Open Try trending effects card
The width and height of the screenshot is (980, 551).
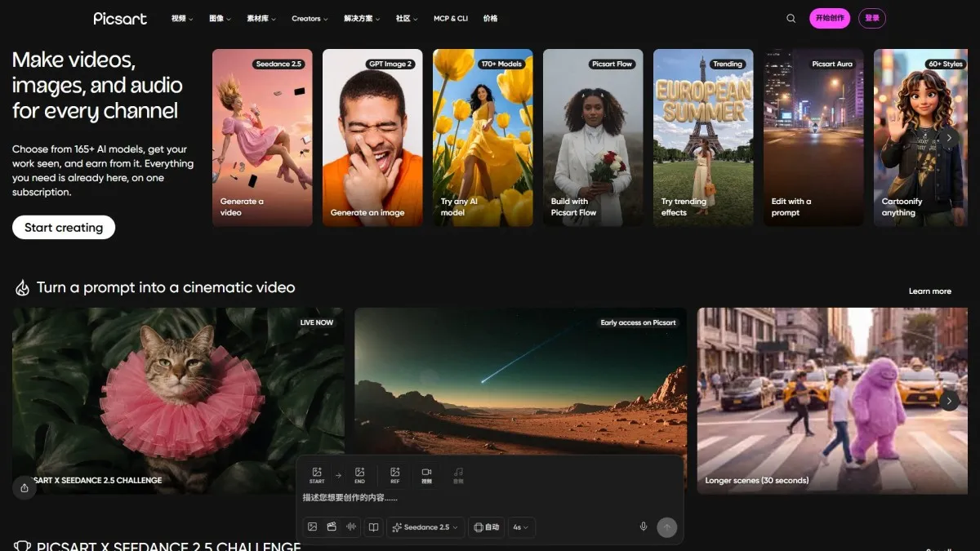[x=703, y=137]
